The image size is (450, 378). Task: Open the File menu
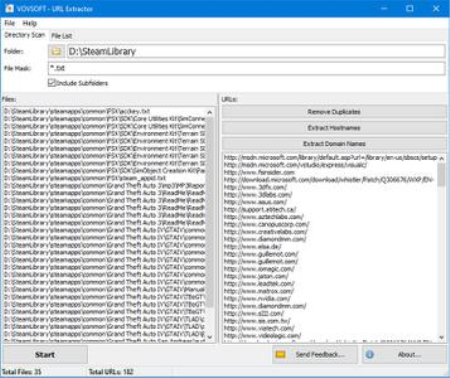click(x=10, y=23)
